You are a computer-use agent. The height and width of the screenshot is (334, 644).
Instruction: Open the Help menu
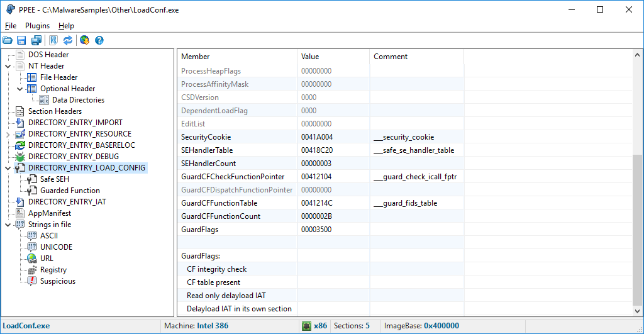click(66, 25)
